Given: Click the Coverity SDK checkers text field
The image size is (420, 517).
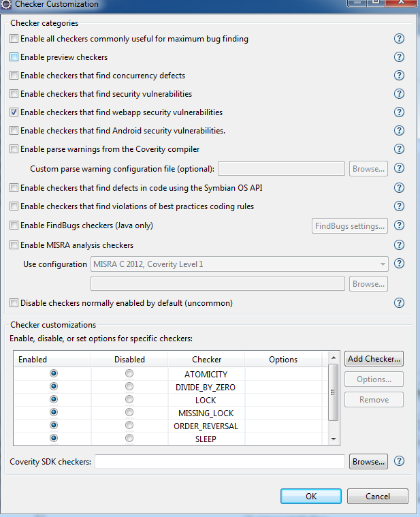Looking at the screenshot, I should 219,462.
